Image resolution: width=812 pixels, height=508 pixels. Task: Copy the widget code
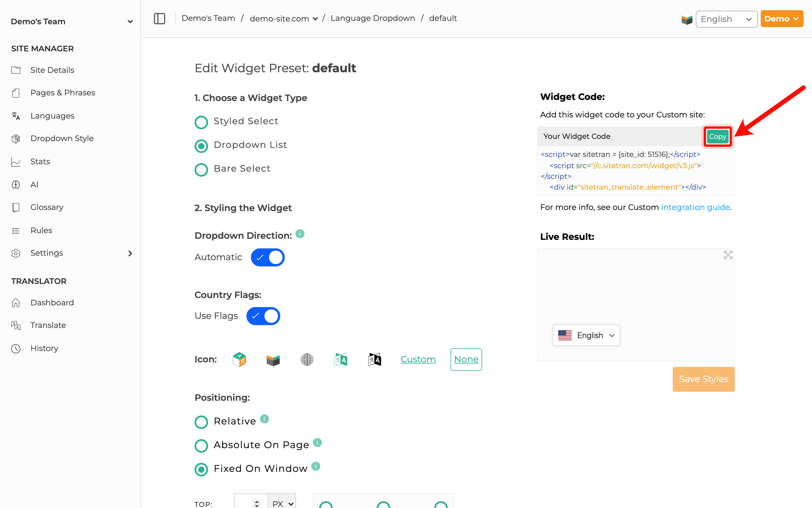pos(717,136)
